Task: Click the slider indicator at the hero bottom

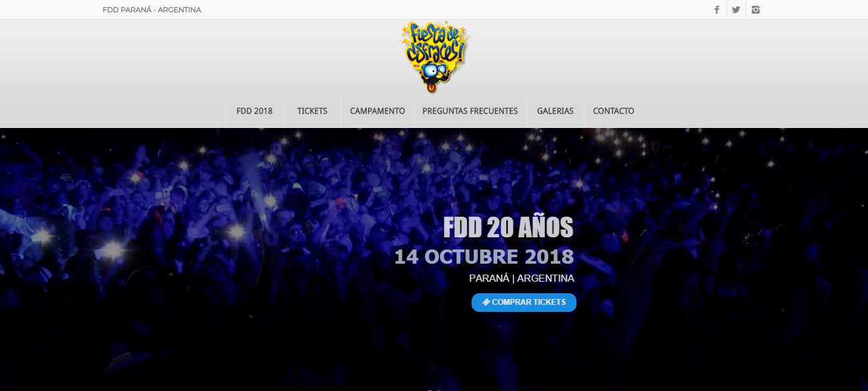Action: pos(434,388)
